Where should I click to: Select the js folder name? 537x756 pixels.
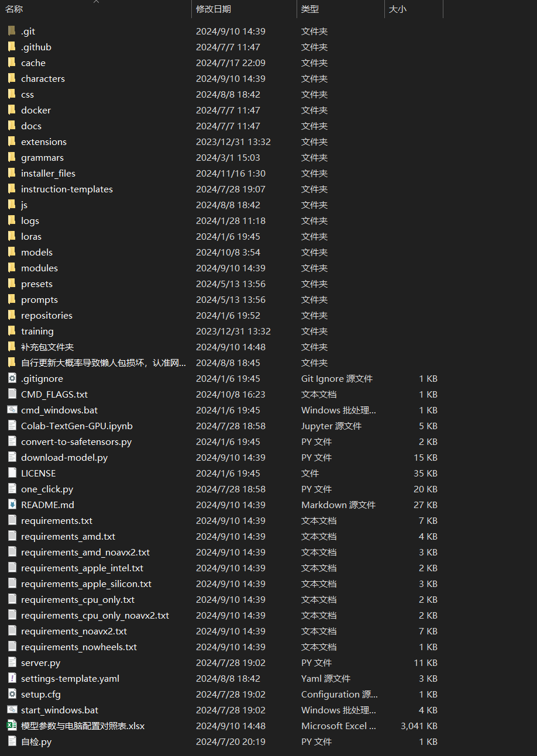(24, 205)
